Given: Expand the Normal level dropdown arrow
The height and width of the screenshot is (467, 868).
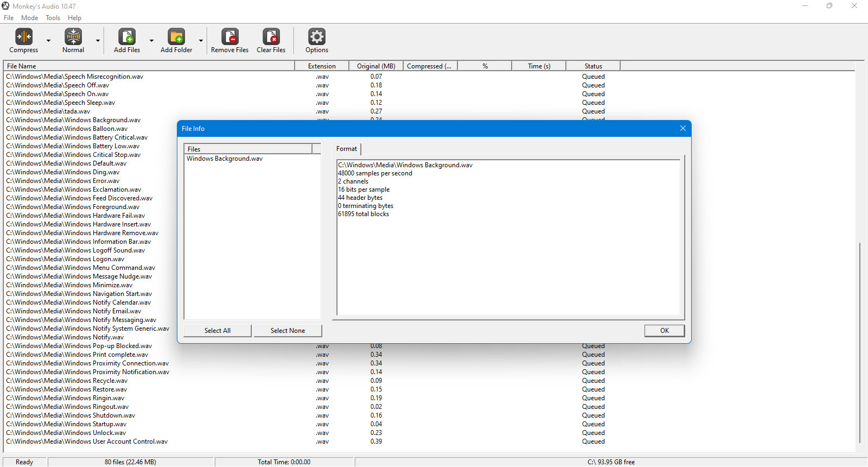Looking at the screenshot, I should 98,41.
